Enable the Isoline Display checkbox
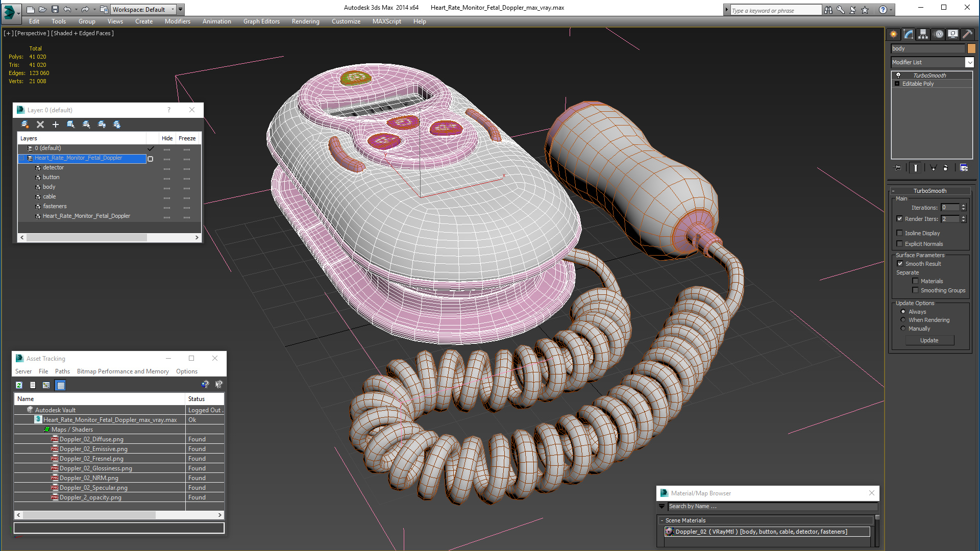 (x=900, y=233)
